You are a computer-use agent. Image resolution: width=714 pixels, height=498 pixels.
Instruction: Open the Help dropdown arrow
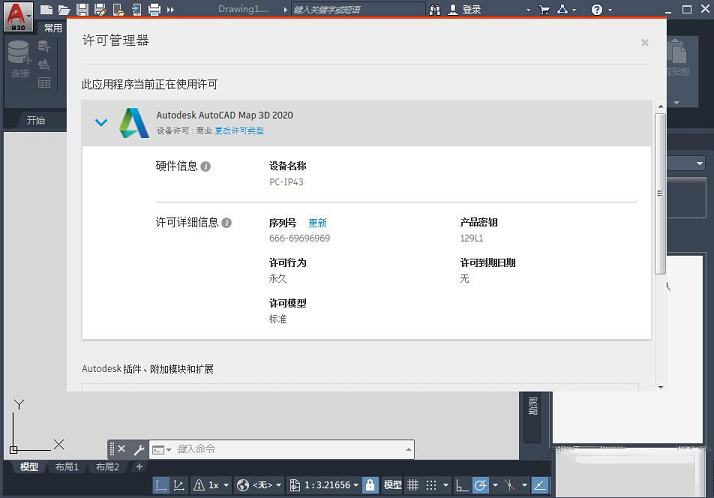point(610,10)
